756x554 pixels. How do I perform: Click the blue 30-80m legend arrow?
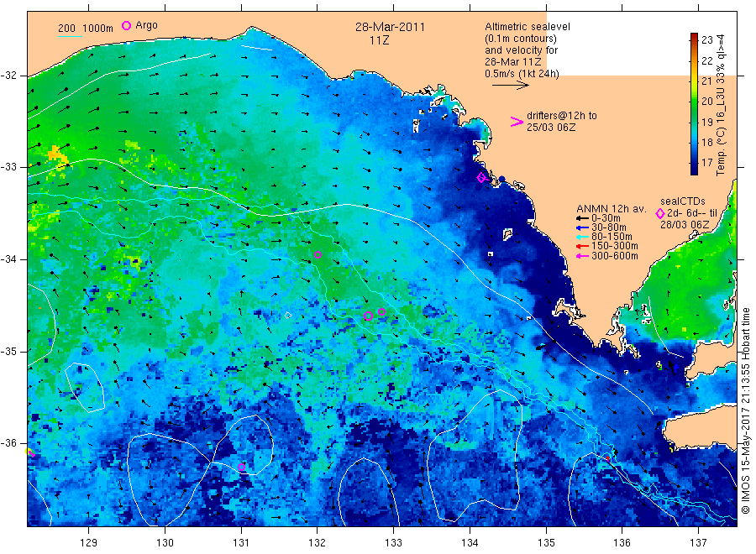coord(582,227)
